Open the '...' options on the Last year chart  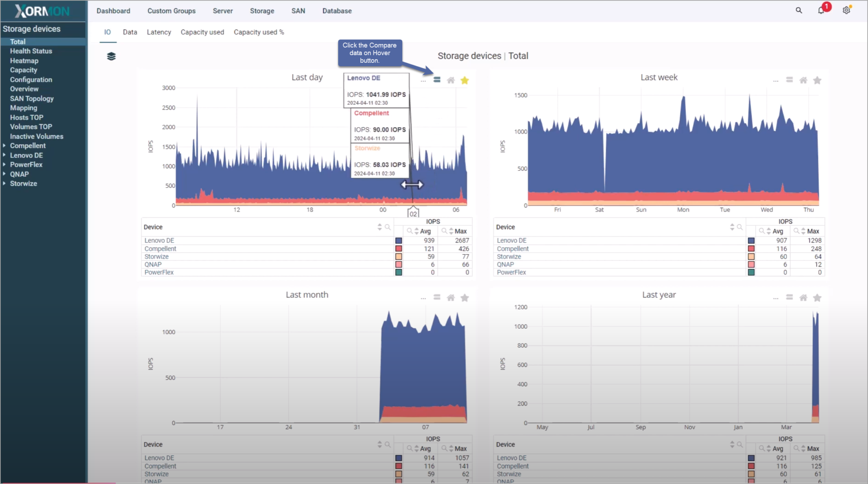click(x=775, y=297)
